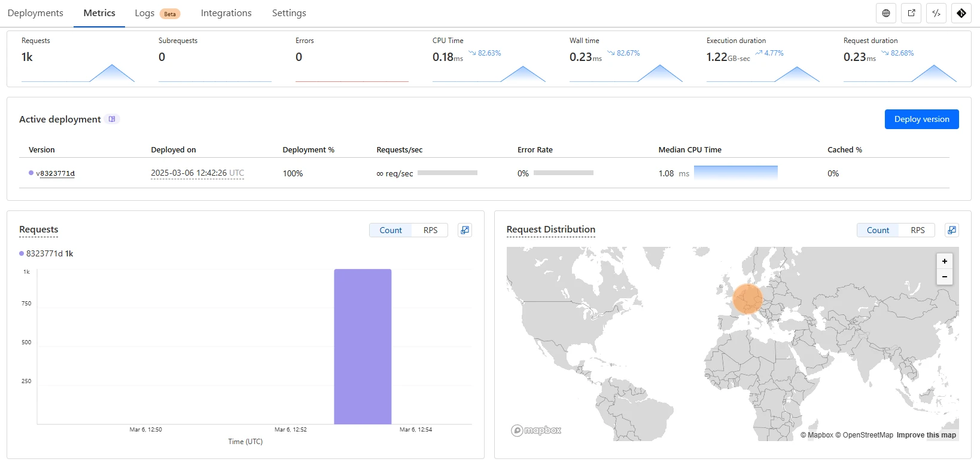Click the Execution duration sparkline graph
This screenshot has height=465, width=980.
(763, 74)
